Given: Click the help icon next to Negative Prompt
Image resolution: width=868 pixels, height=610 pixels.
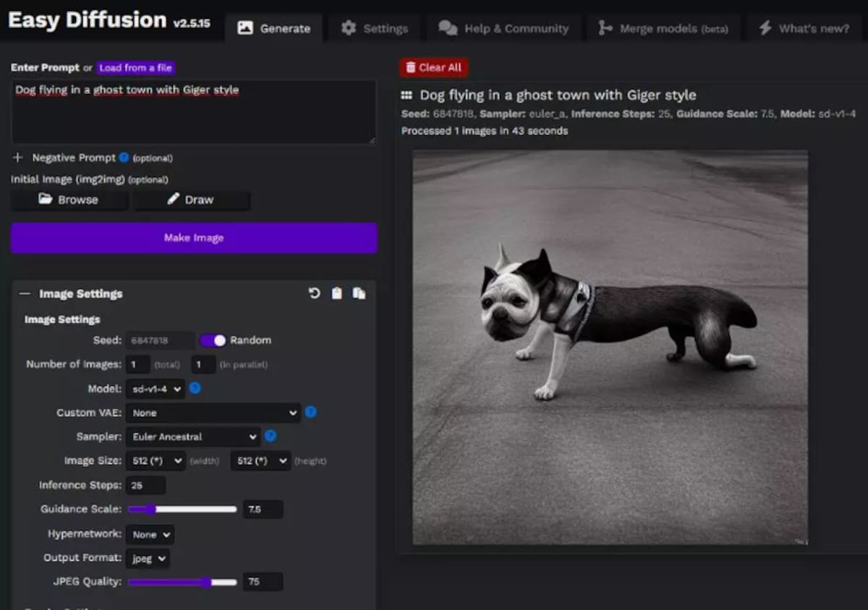Looking at the screenshot, I should 124,158.
